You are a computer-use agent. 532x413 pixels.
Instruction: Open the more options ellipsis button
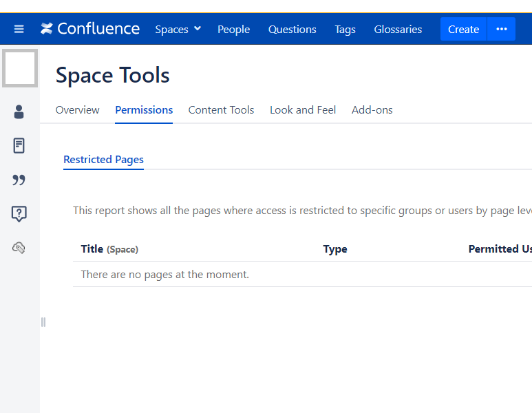[502, 29]
